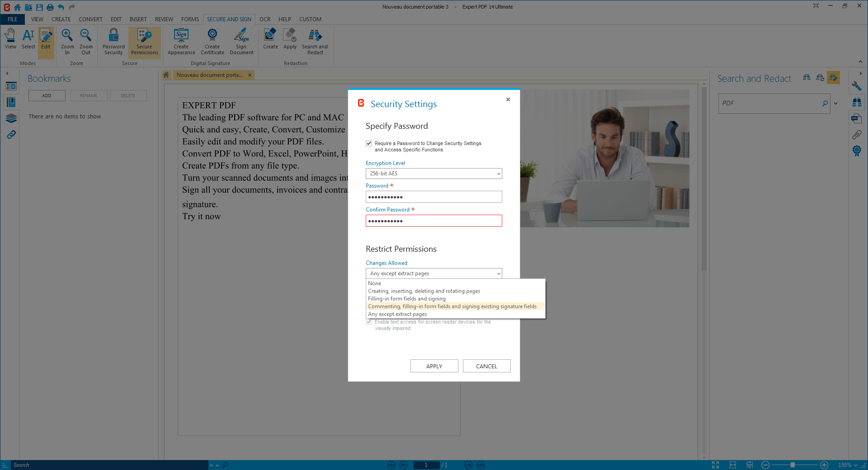
Task: Collapse the right panel arrow
Action: [861, 73]
